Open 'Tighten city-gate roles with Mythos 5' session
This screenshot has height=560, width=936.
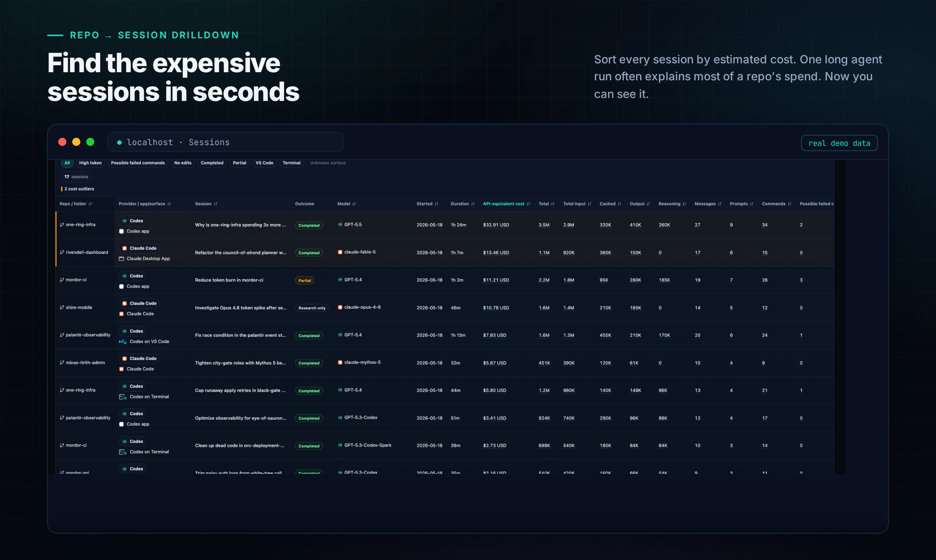(x=240, y=363)
